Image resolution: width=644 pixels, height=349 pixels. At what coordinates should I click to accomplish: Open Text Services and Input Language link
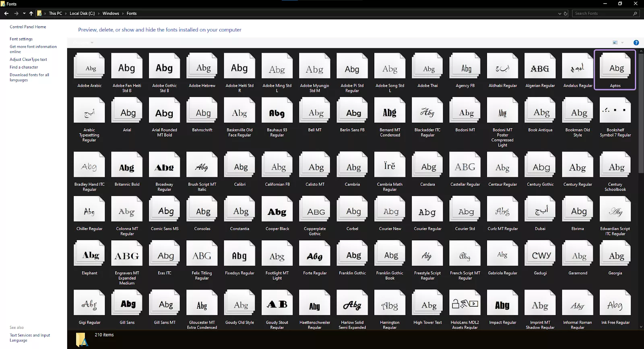point(30,338)
